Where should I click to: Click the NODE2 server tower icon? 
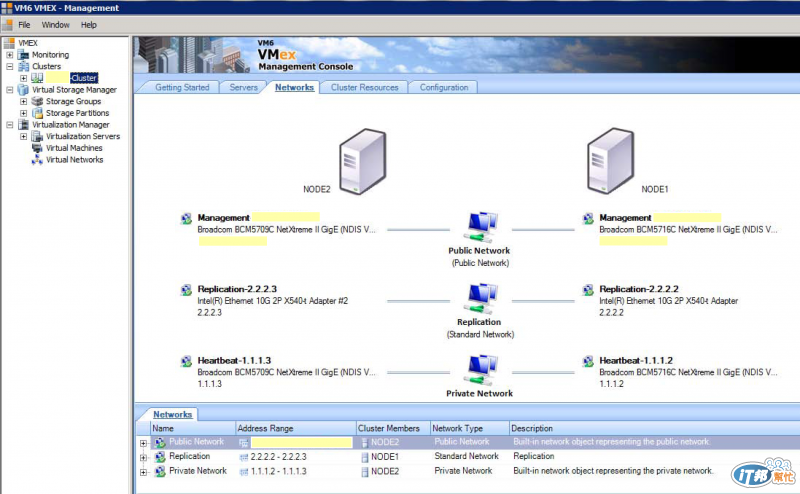(x=363, y=161)
